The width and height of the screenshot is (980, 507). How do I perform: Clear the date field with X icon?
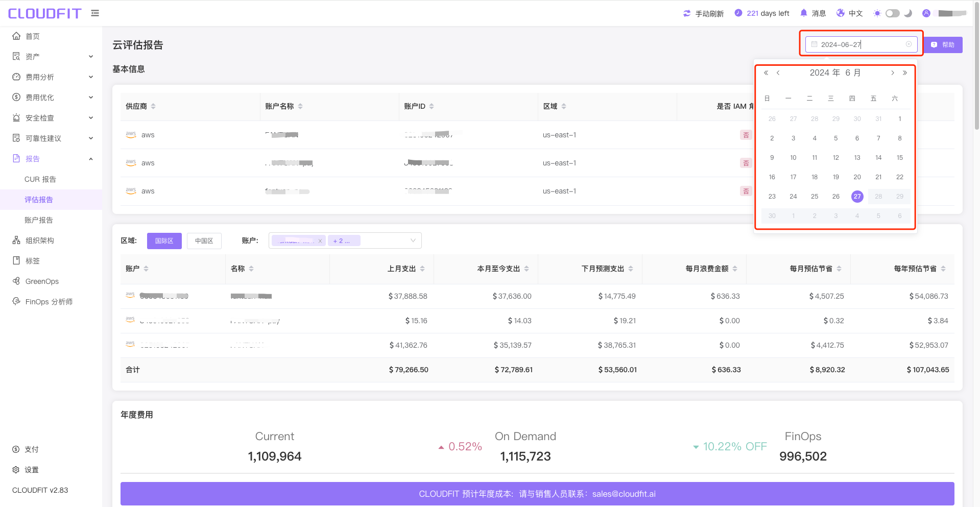point(909,44)
